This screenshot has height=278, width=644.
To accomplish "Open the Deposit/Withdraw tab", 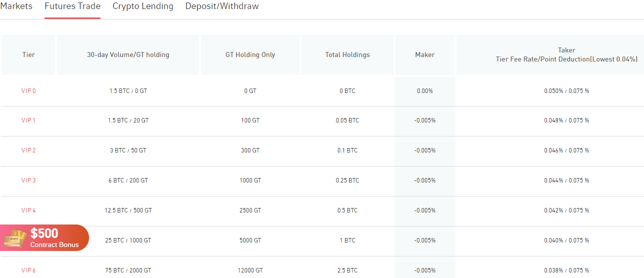I will point(222,6).
